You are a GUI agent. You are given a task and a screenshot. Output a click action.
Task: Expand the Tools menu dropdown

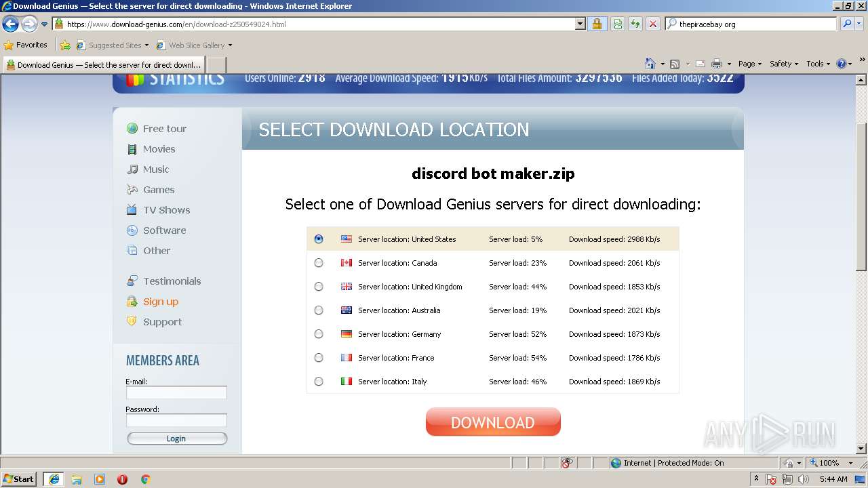(818, 64)
